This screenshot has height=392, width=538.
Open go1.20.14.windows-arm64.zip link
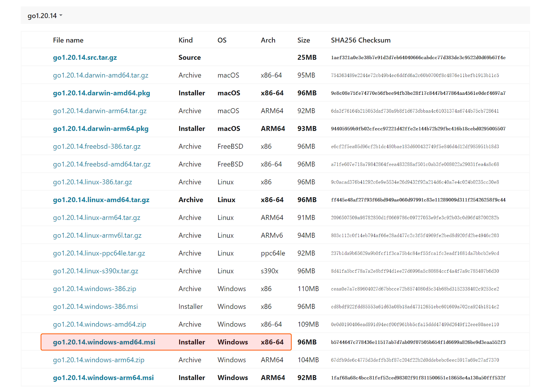99,360
